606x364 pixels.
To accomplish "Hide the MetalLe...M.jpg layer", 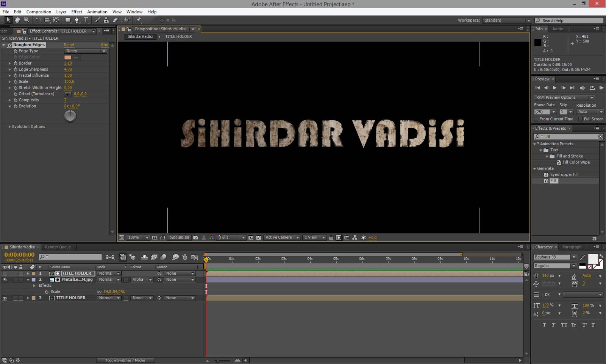I will point(5,280).
